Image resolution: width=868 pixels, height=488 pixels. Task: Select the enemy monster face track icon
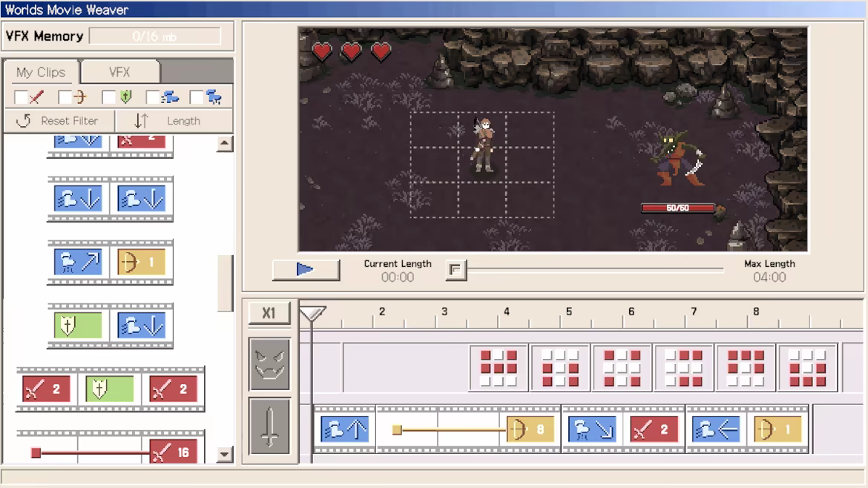coord(269,364)
